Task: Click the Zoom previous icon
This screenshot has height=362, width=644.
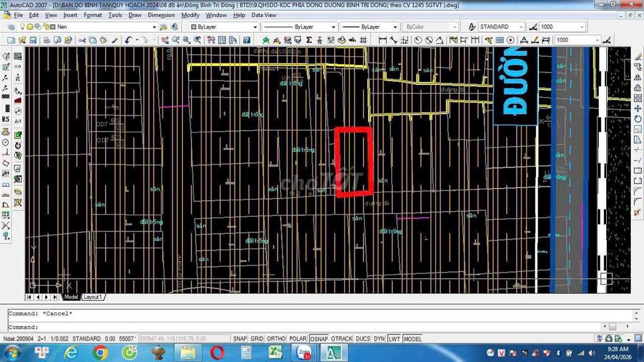Action: [x=197, y=40]
